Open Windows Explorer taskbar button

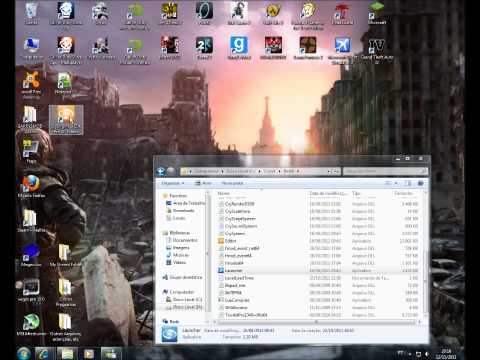click(67, 353)
